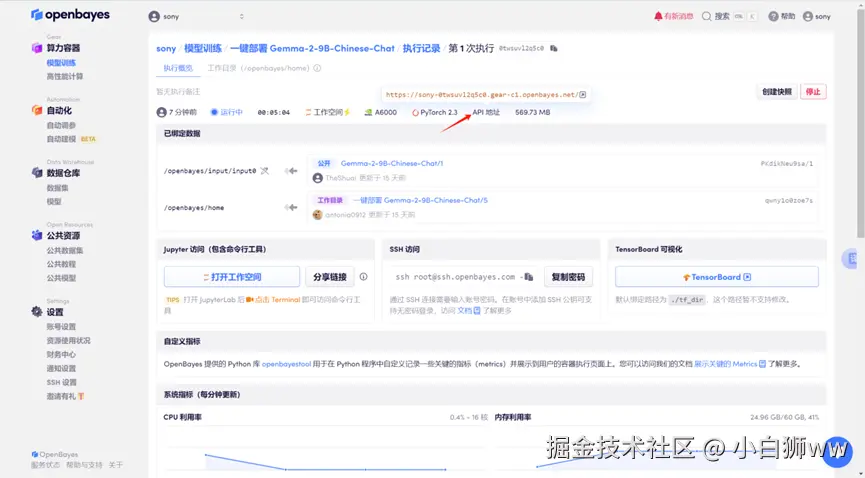Click the 设置 gear icon in sidebar
The width and height of the screenshot is (865, 478).
(37, 312)
